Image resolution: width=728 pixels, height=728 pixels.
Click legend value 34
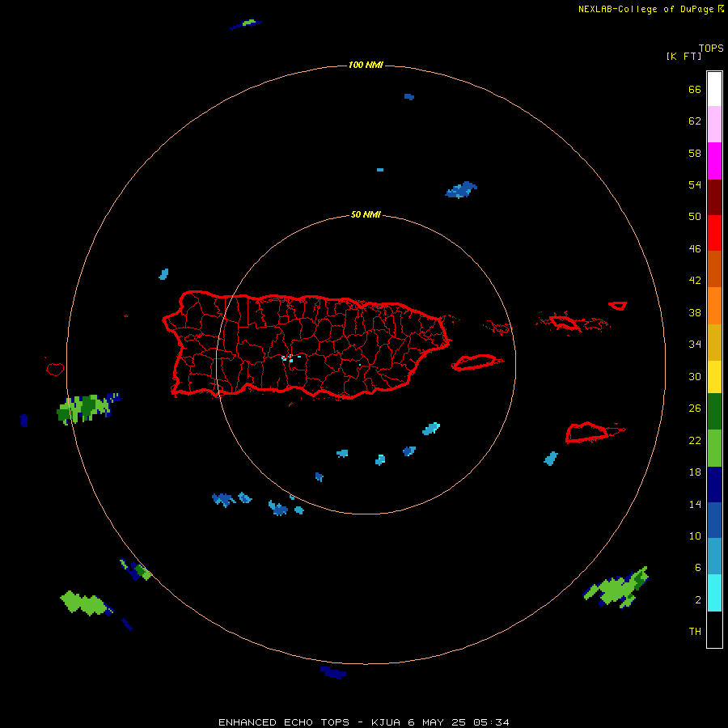point(695,344)
